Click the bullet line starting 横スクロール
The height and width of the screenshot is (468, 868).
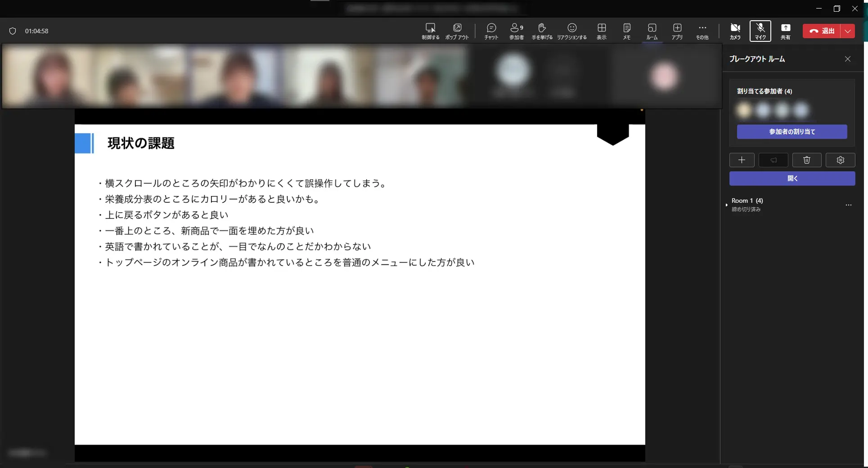(x=243, y=183)
